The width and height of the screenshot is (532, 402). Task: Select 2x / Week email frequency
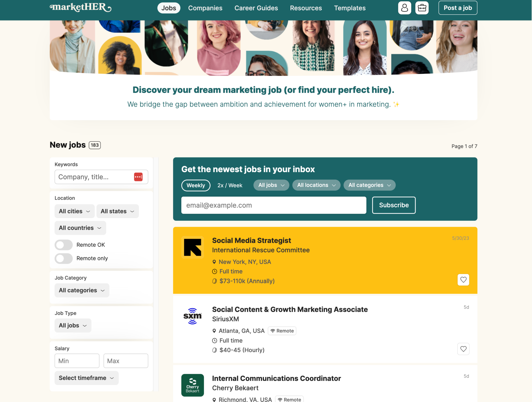coord(230,185)
